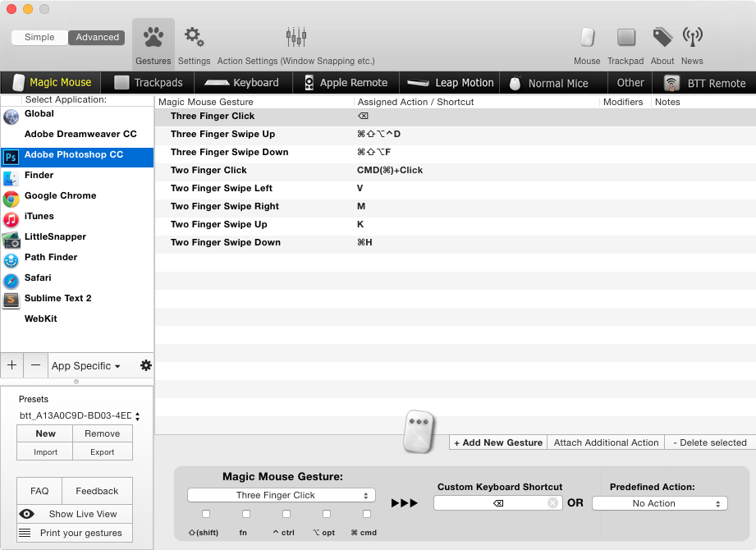Open the About tag icon
Screen dimensions: 756x550
(x=662, y=38)
